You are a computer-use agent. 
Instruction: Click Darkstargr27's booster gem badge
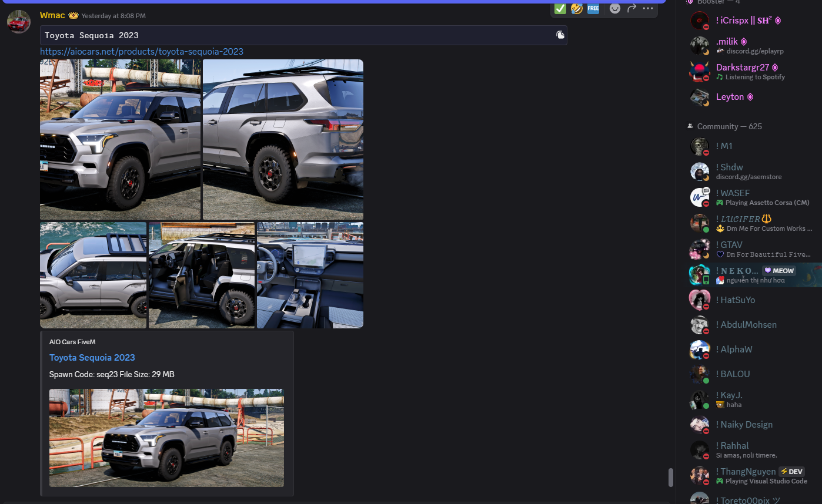775,68
